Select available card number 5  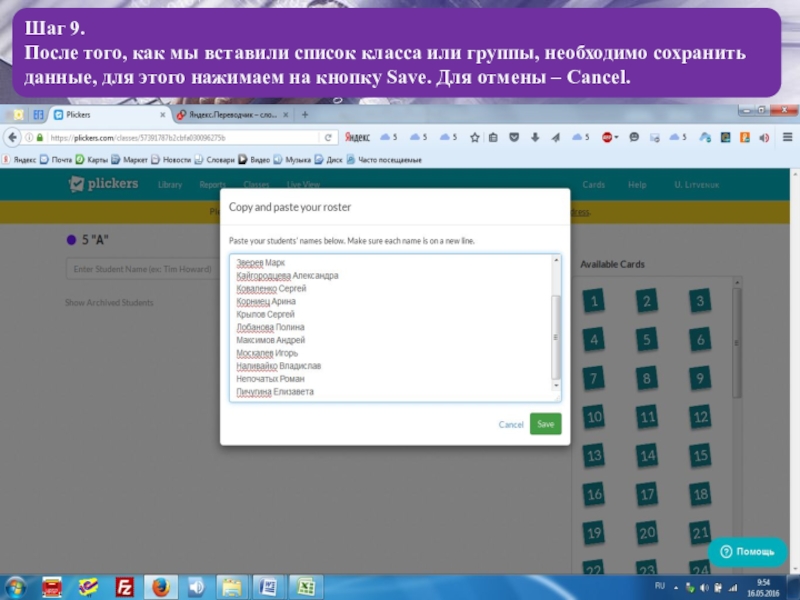[646, 340]
